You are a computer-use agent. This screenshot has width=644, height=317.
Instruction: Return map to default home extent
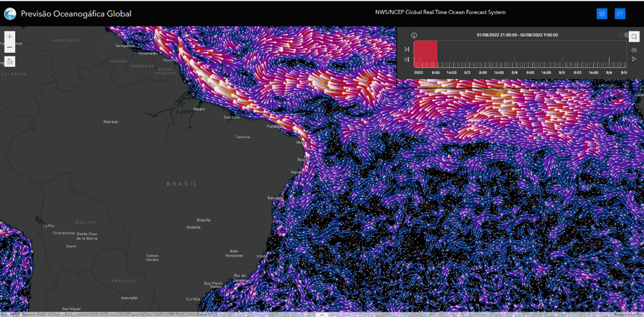[9, 62]
